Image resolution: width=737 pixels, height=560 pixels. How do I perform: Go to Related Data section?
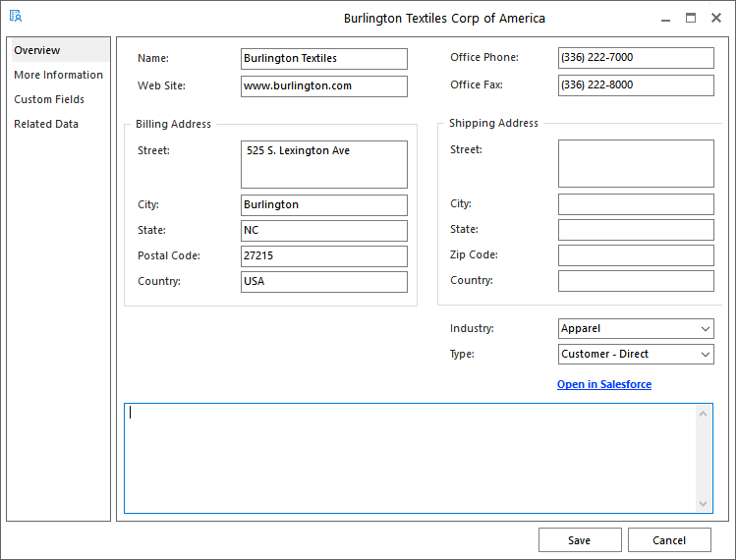point(46,124)
